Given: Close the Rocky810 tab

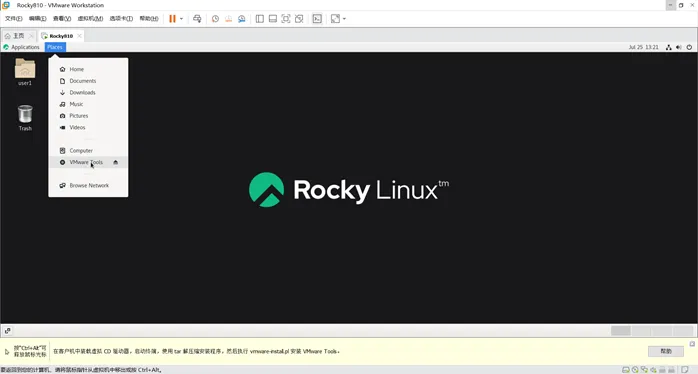Looking at the screenshot, I should click(x=79, y=36).
